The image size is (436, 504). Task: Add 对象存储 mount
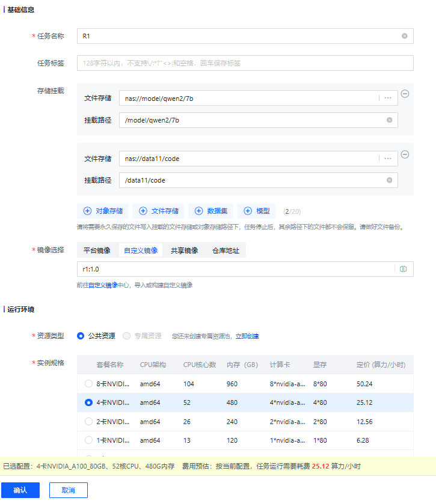(103, 211)
